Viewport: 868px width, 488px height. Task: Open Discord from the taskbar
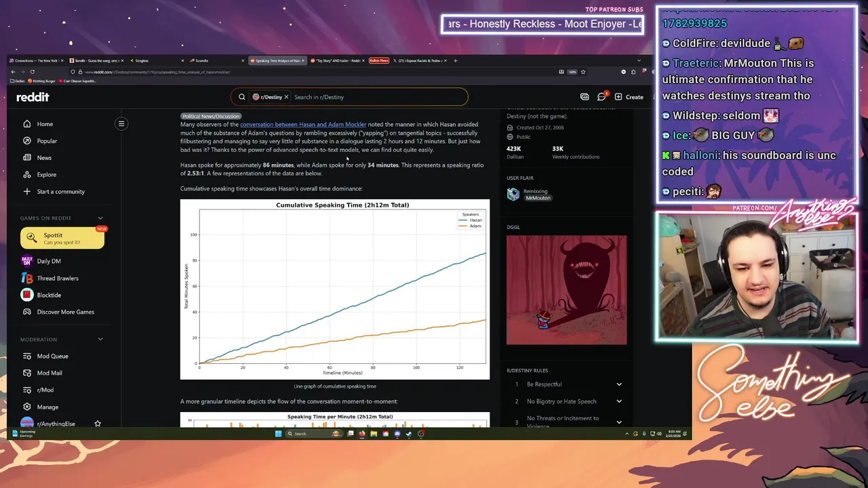click(397, 434)
